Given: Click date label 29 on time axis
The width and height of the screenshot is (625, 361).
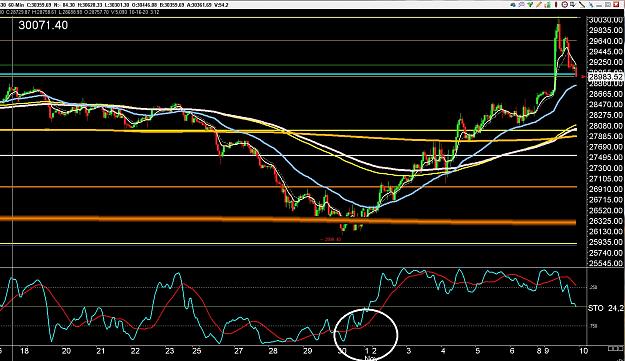Looking at the screenshot, I should [307, 351].
